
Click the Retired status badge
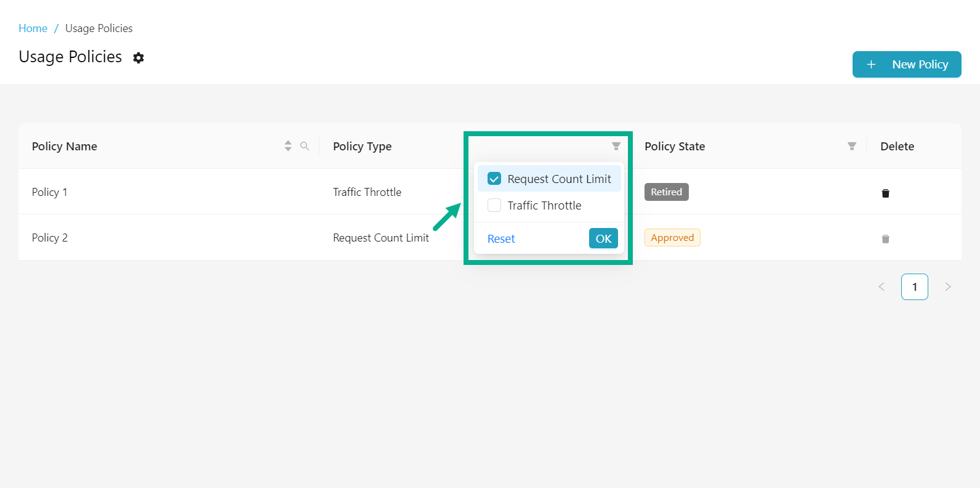click(x=666, y=192)
